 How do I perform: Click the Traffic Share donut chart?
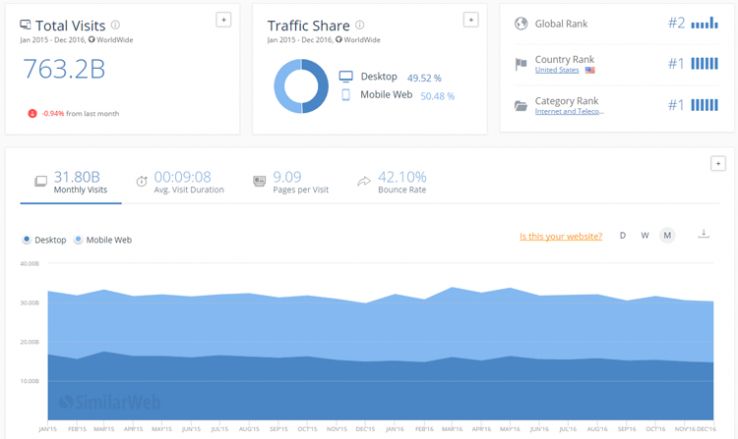coord(301,86)
